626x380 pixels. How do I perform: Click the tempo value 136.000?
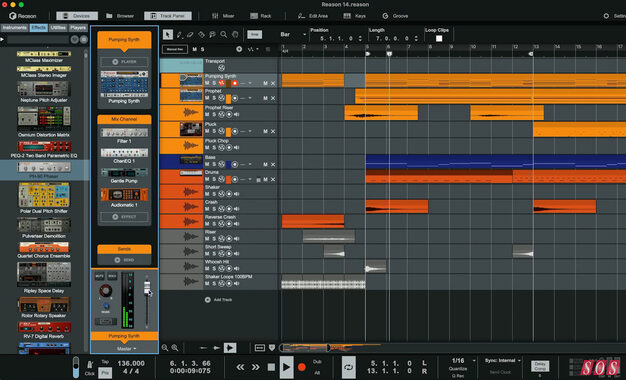(x=131, y=363)
